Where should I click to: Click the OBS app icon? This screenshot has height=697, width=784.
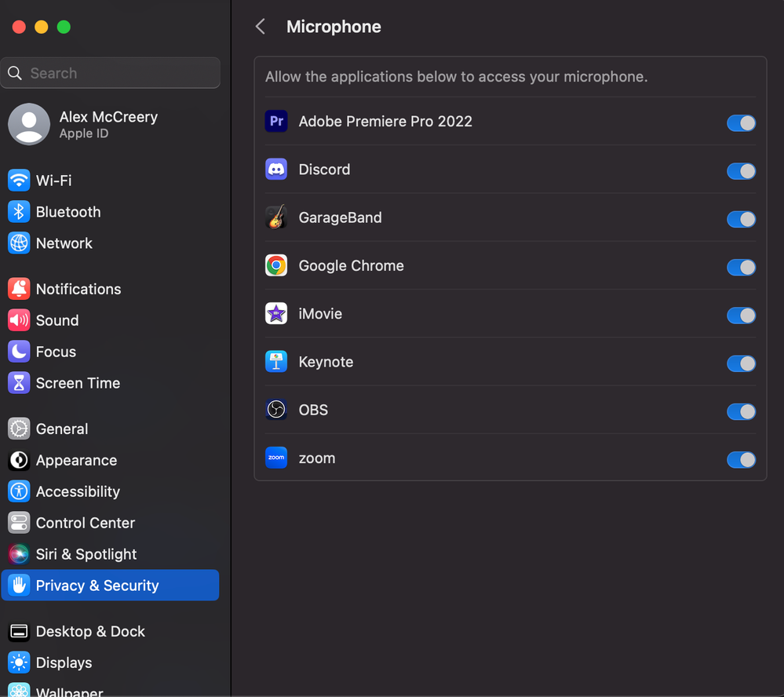tap(276, 410)
